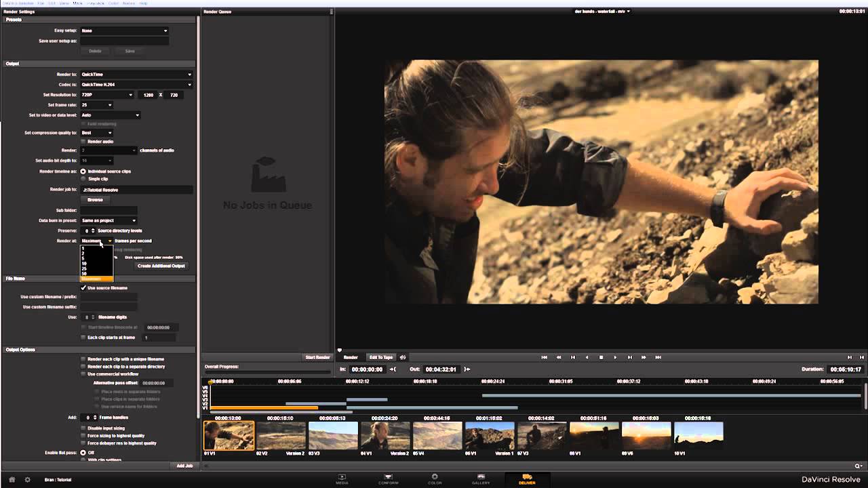This screenshot has height=488, width=868.
Task: Play the clip forward
Action: (615, 357)
